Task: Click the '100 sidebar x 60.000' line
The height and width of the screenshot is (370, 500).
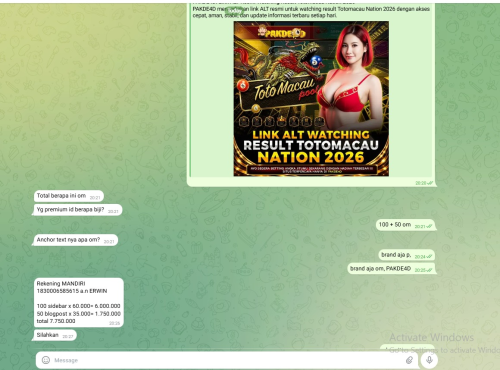Action: (x=78, y=306)
